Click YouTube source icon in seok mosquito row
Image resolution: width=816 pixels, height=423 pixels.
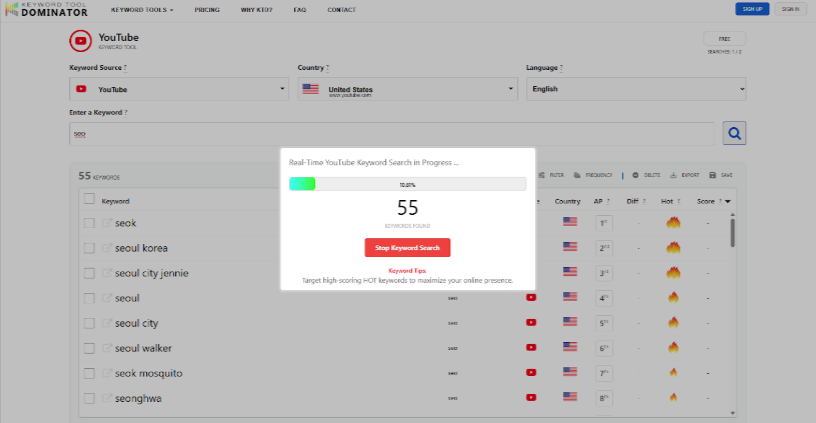point(531,373)
